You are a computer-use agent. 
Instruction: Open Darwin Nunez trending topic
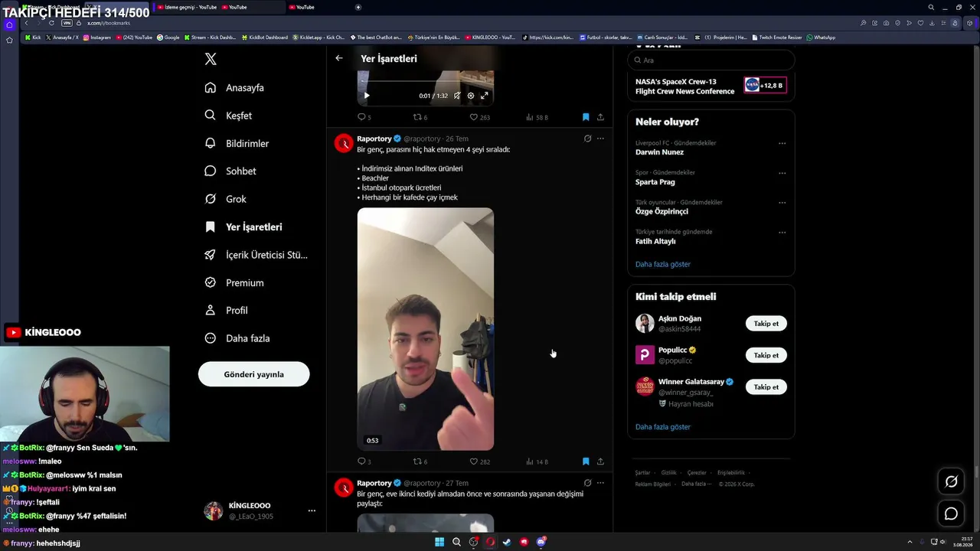pos(659,152)
